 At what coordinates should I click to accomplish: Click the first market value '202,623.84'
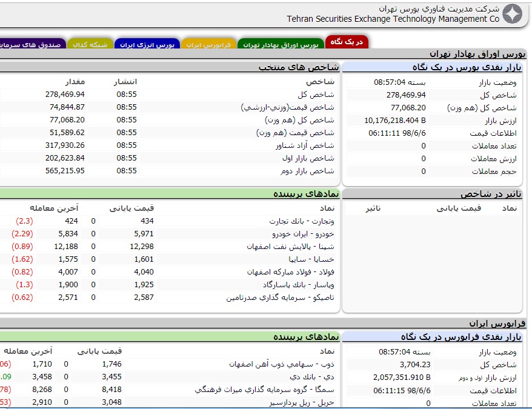[65, 158]
